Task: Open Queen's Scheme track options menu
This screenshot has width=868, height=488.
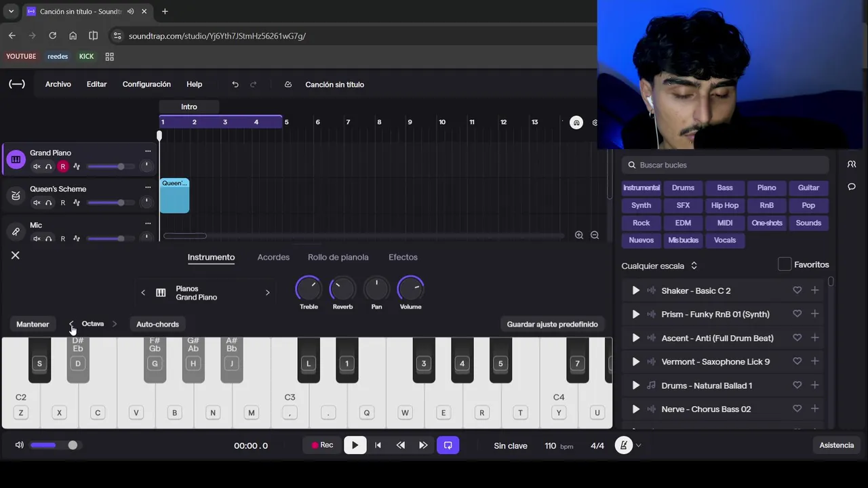Action: 148,188
